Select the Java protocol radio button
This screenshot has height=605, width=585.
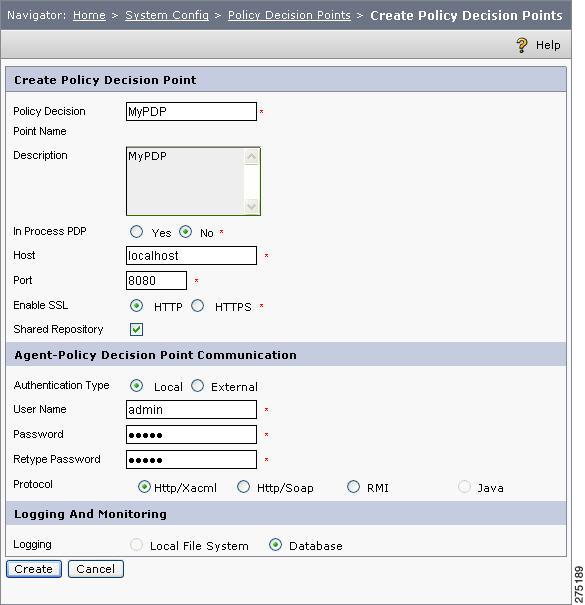pyautogui.click(x=464, y=487)
